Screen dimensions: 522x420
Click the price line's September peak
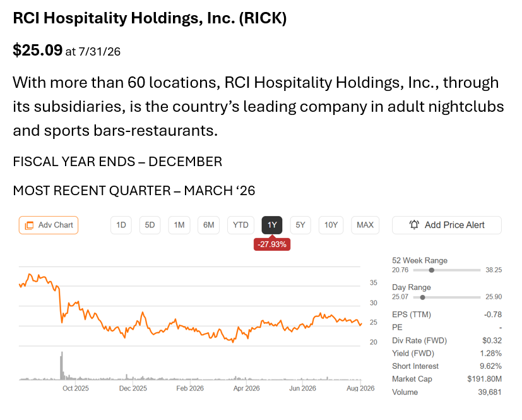pyautogui.click(x=30, y=275)
